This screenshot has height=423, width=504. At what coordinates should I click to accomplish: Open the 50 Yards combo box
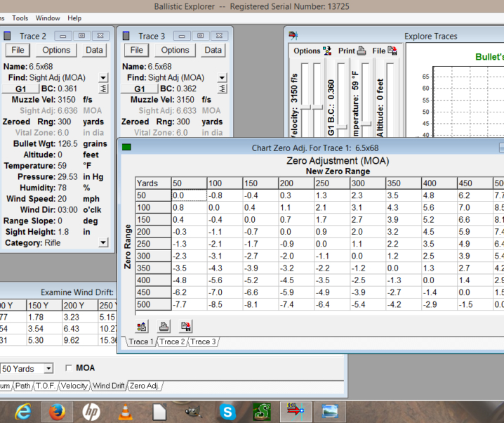(48, 369)
